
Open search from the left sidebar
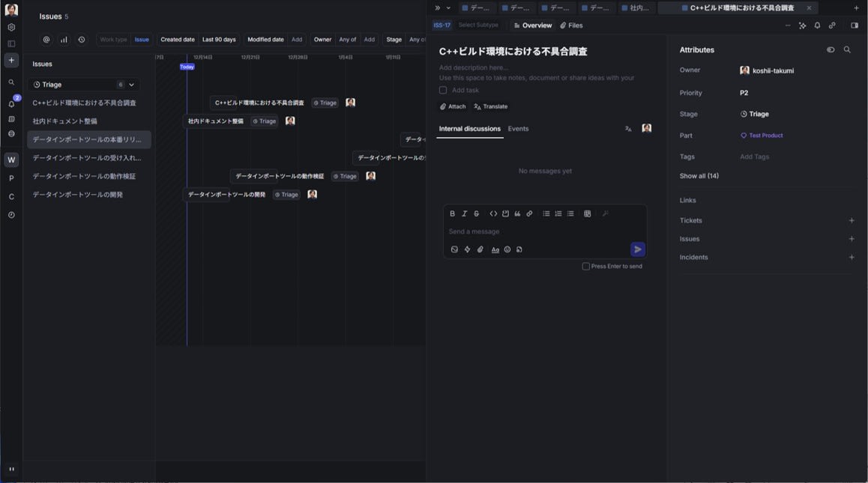(11, 82)
